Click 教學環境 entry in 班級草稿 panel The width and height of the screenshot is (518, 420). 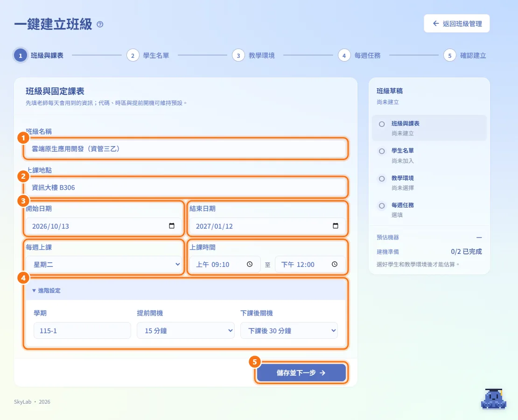point(429,182)
